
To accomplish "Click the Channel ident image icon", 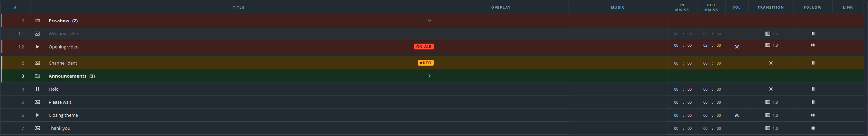I will pyautogui.click(x=37, y=63).
